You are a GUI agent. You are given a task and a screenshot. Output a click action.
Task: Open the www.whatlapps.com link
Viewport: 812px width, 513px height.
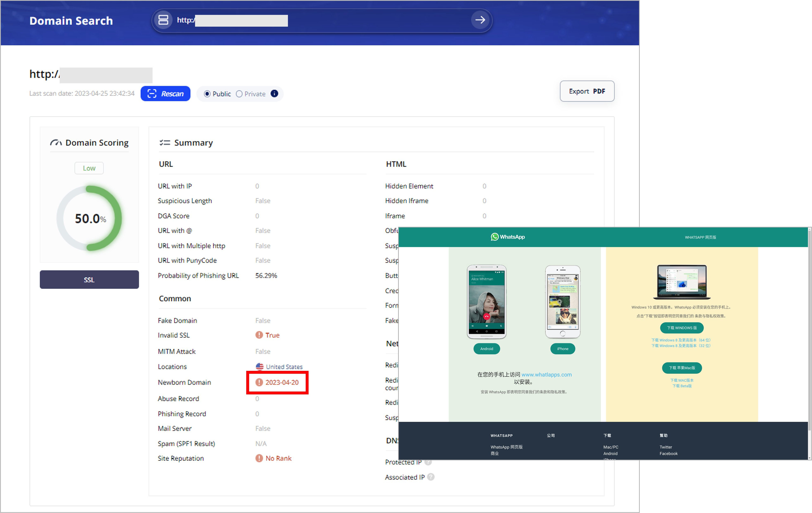pos(546,374)
